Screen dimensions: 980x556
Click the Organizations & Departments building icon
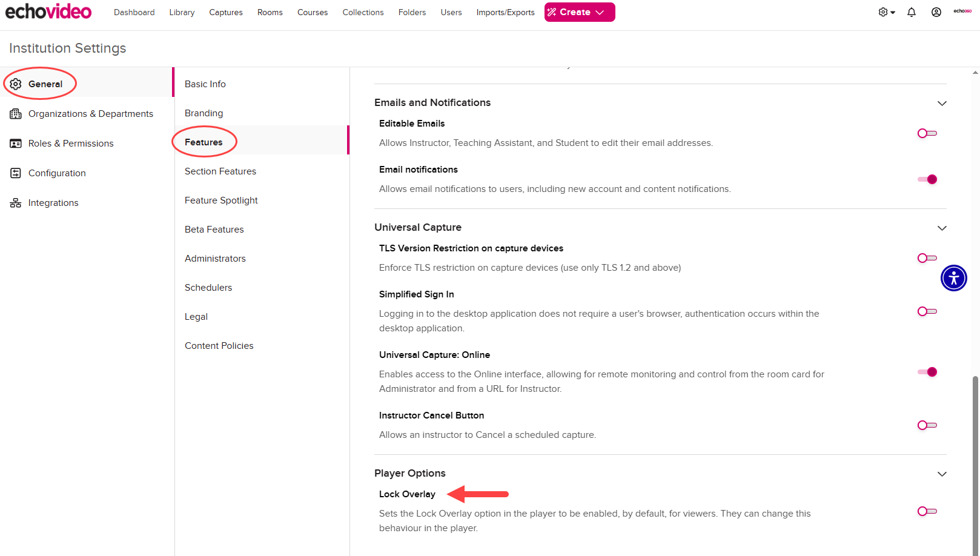click(x=16, y=114)
